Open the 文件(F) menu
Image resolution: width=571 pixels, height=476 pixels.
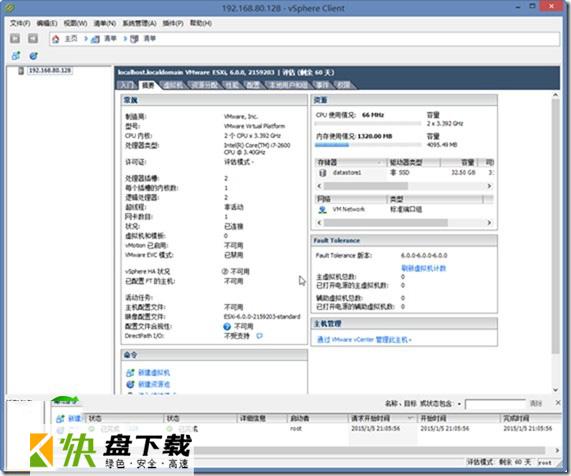[20, 23]
